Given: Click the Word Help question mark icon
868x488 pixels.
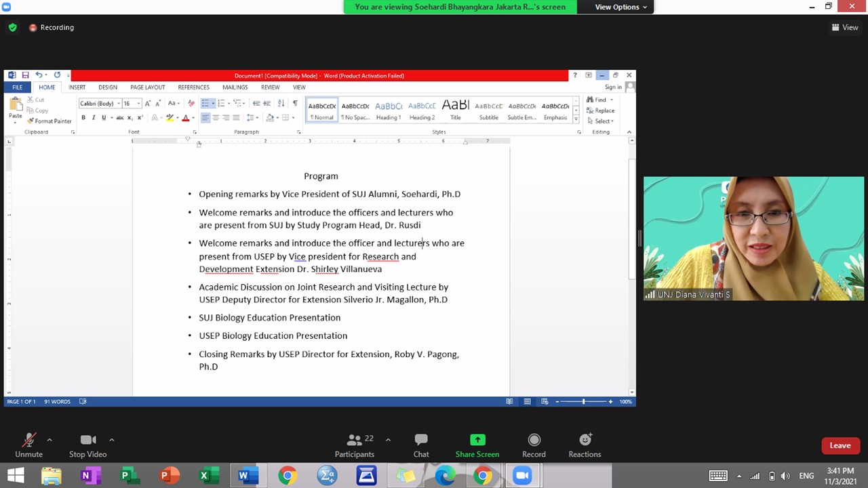Looking at the screenshot, I should point(575,75).
